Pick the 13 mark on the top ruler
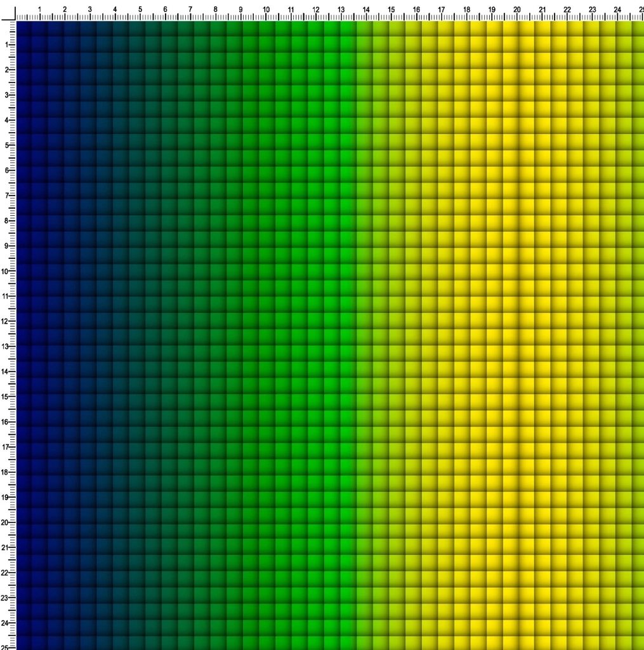644x650 pixels. [341, 9]
